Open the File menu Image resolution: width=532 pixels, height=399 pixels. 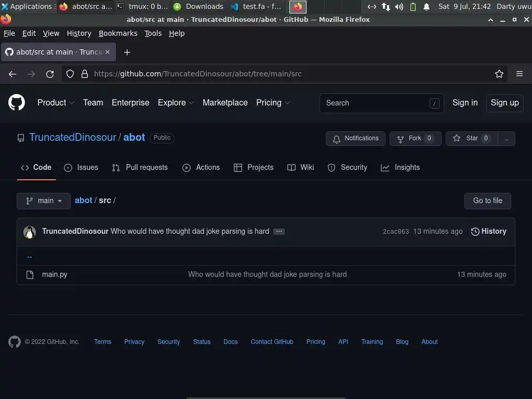9,33
